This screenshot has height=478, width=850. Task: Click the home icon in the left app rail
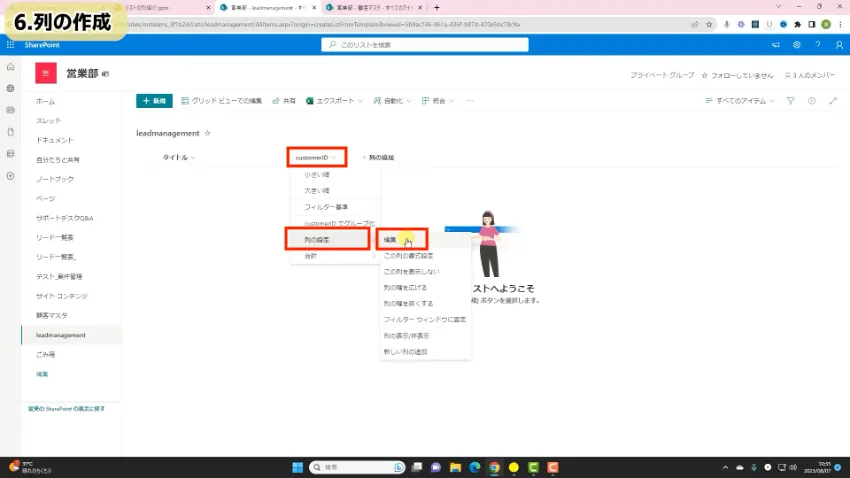(10, 67)
